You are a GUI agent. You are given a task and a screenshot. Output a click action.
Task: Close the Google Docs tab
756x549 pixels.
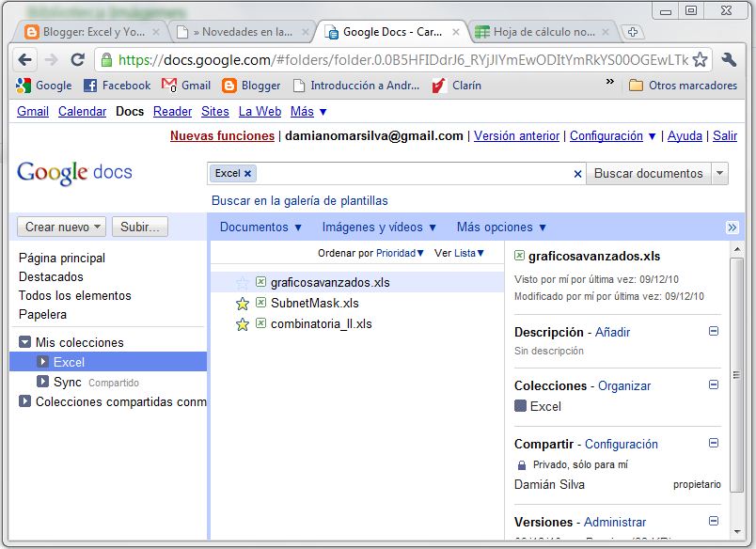coord(456,32)
